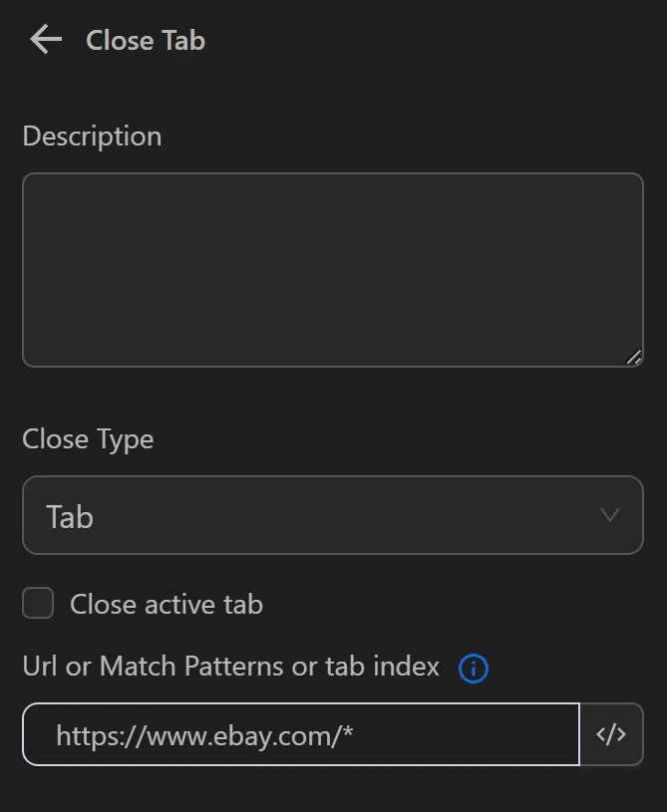The width and height of the screenshot is (667, 812).
Task: Click the Description section label
Action: 92,135
